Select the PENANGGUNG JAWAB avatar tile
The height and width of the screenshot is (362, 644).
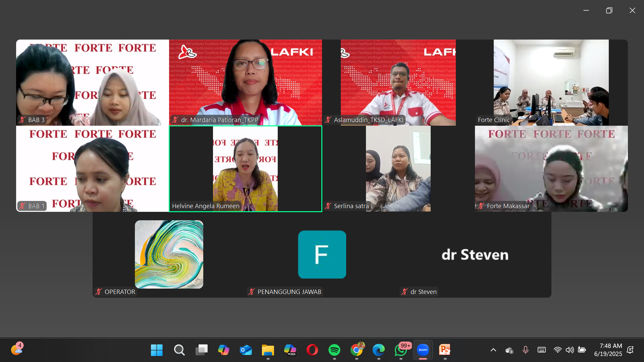(x=322, y=255)
